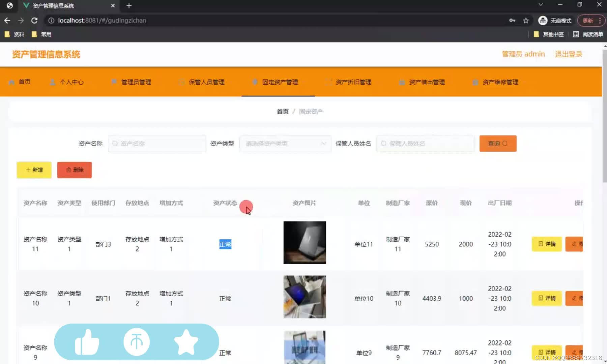The width and height of the screenshot is (607, 364).
Task: Open 资产借出管理 menu item
Action: tap(422, 82)
